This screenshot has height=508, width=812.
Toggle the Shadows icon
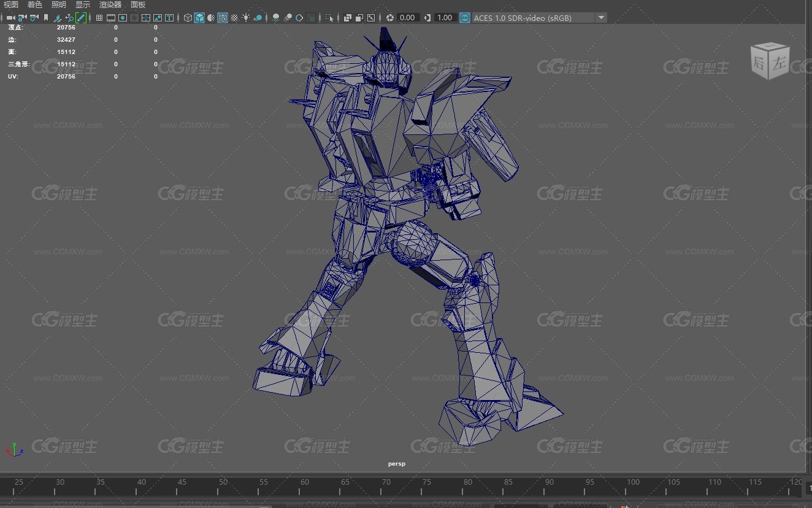click(x=258, y=18)
